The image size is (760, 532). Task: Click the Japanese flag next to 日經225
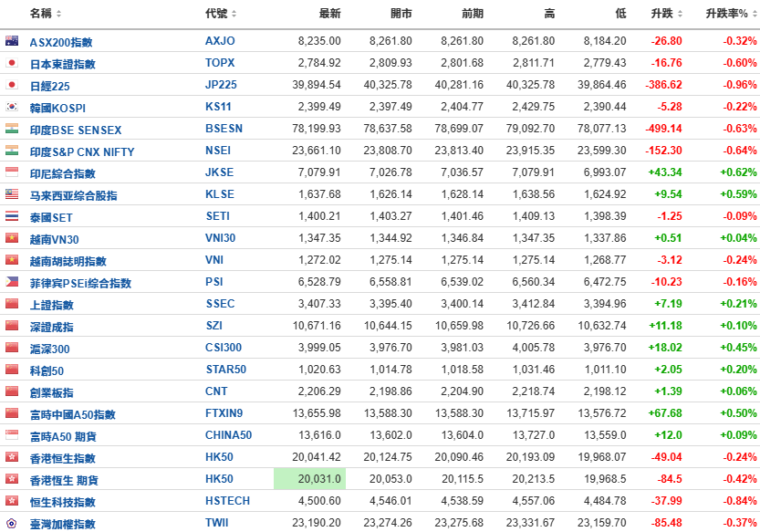(x=12, y=85)
